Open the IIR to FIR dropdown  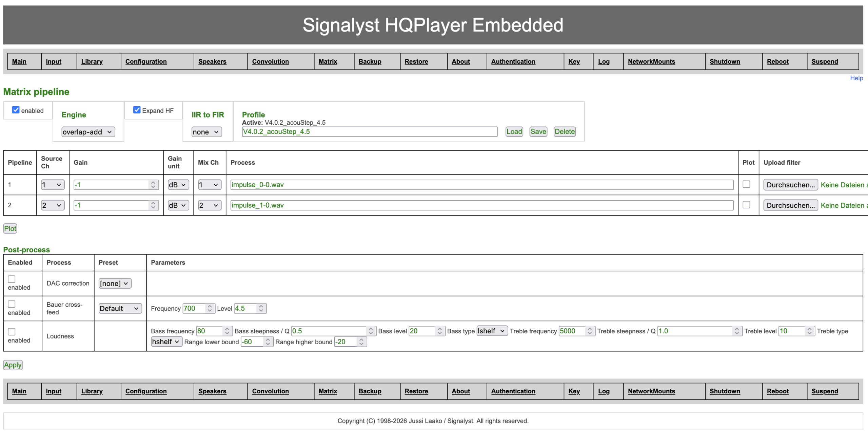[x=206, y=132]
